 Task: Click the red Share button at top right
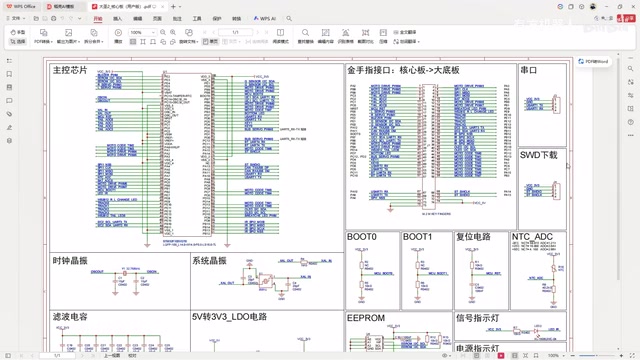[627, 19]
